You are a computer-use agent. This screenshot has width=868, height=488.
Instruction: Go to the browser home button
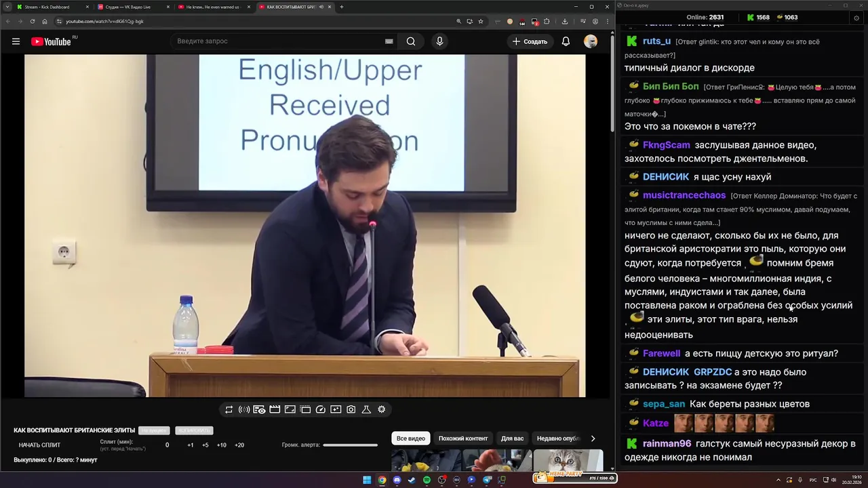pyautogui.click(x=45, y=21)
